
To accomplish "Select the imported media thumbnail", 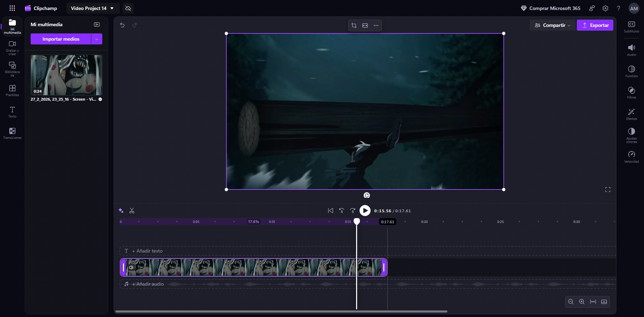I will click(x=66, y=75).
